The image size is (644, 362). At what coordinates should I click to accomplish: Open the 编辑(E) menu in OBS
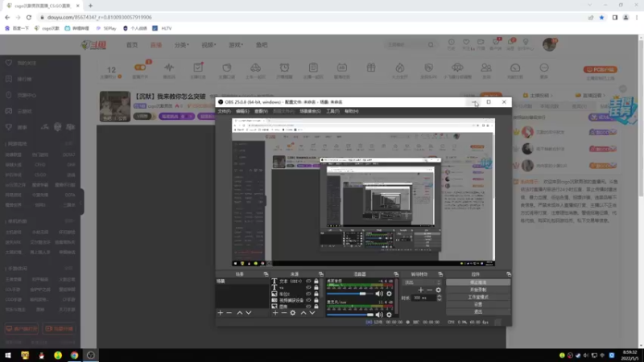coord(242,111)
